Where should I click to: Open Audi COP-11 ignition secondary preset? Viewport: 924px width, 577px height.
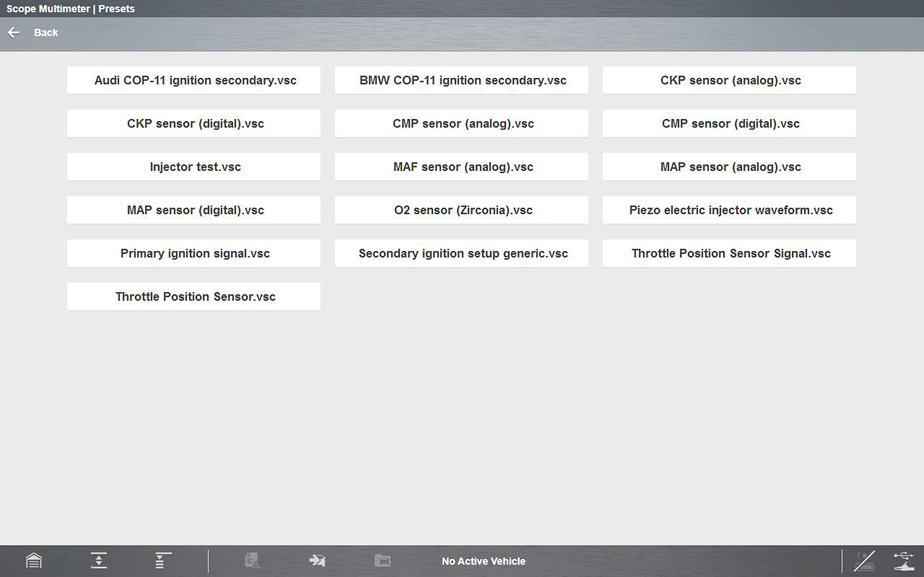[194, 80]
